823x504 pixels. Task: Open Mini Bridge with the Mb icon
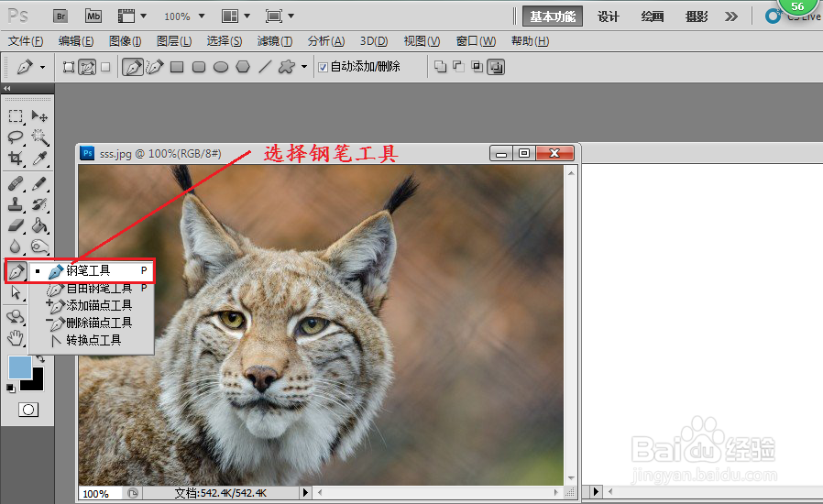(93, 16)
